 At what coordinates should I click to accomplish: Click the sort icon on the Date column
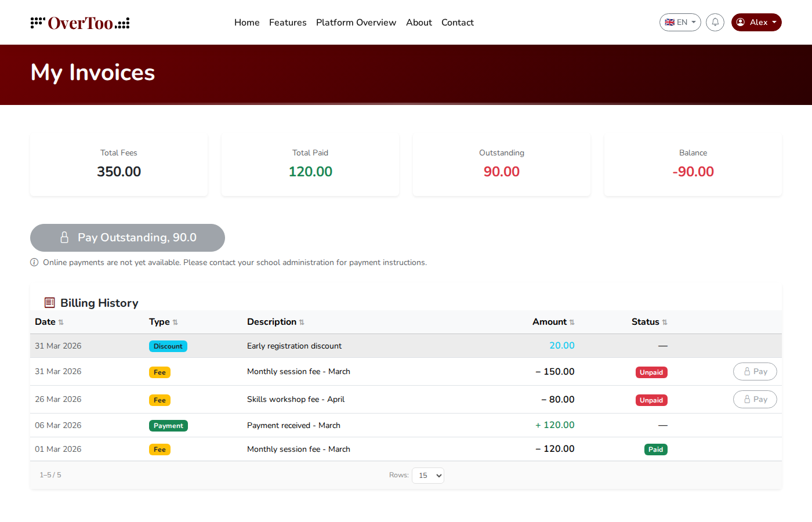click(x=60, y=322)
